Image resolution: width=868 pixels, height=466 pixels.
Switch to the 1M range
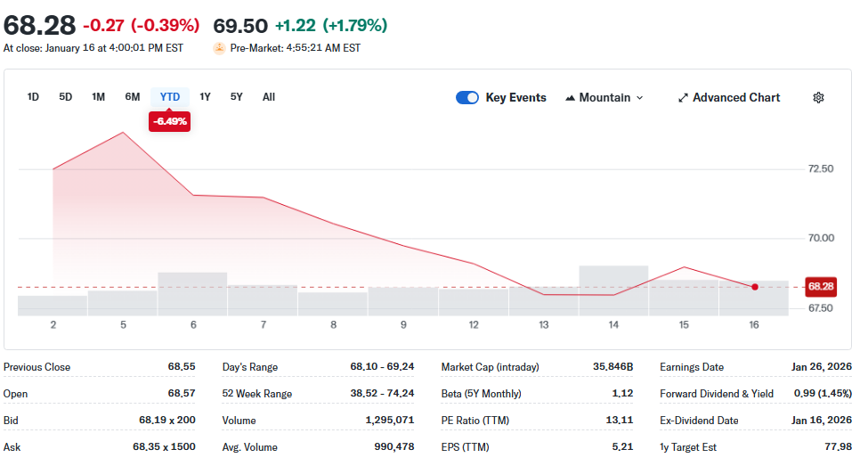tap(99, 97)
